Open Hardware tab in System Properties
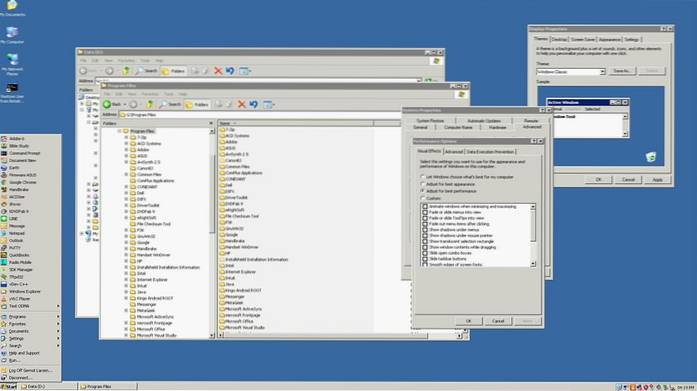The height and width of the screenshot is (391, 697). tap(497, 128)
